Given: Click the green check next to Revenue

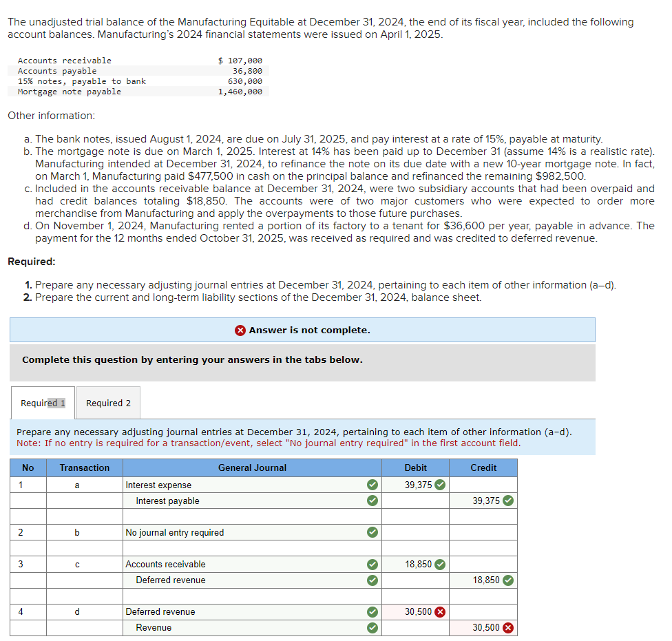Looking at the screenshot, I should 372,628.
